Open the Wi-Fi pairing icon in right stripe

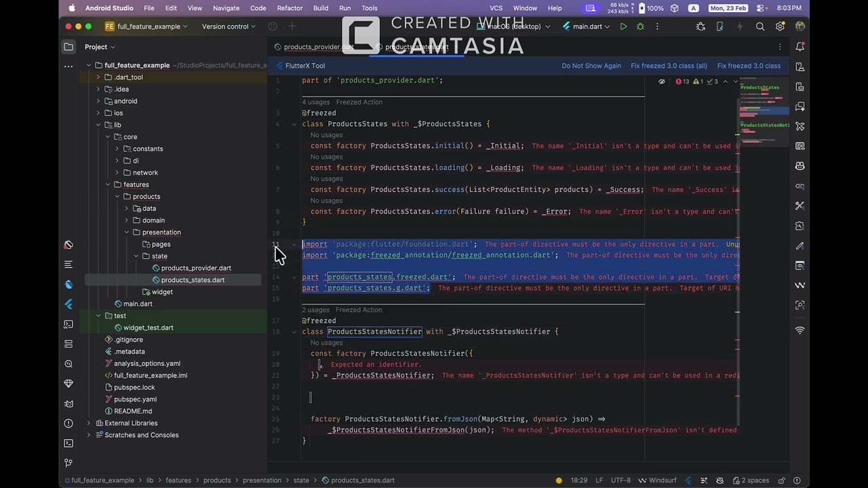pos(800,331)
